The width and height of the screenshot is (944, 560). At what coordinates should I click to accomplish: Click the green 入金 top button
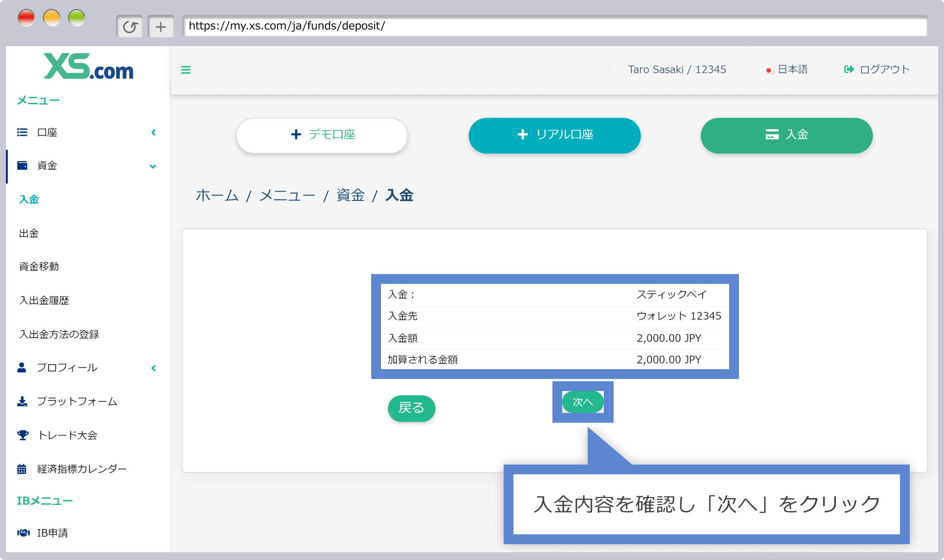tap(787, 135)
